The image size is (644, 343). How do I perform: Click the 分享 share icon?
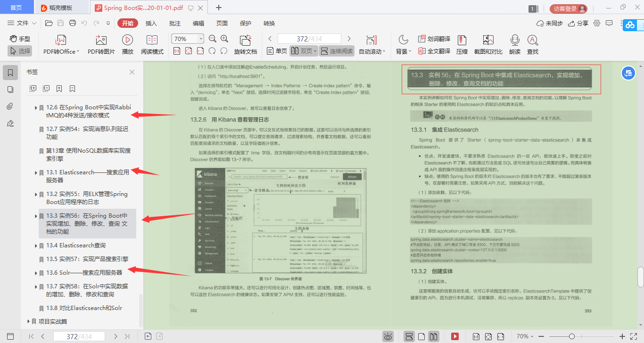click(578, 23)
